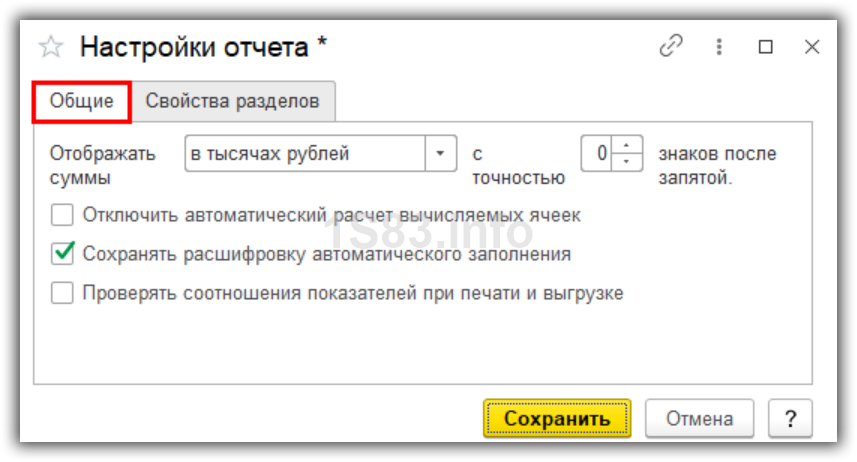Viewport: 857px width, 462px height.
Task: Click the 'в тысячах рублей' combo box field
Action: tap(306, 154)
